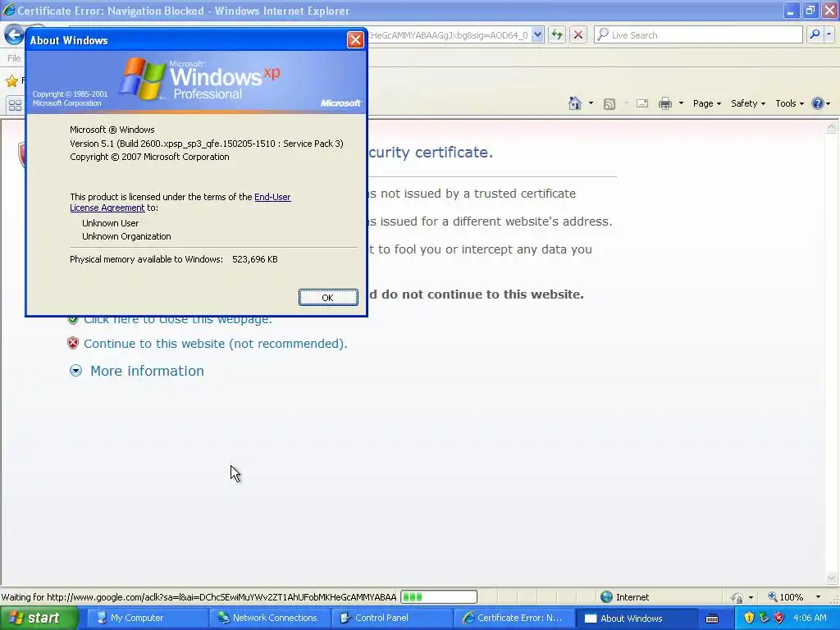Click the More information link text
The image size is (840, 630).
(x=147, y=371)
